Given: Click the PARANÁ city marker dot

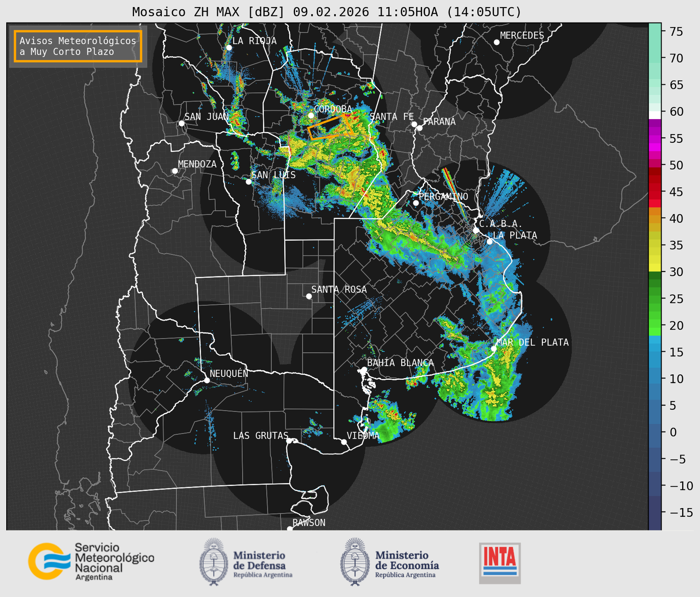Looking at the screenshot, I should point(420,128).
